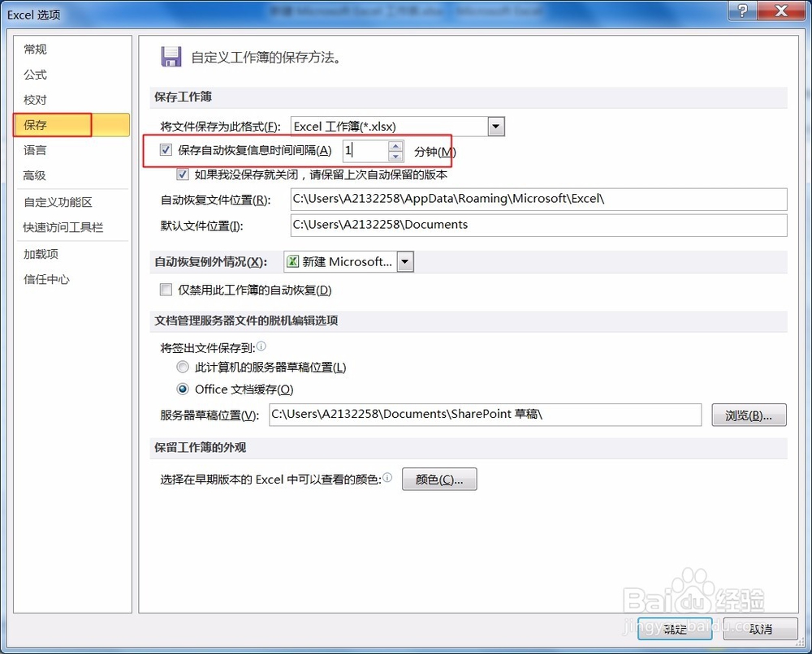The width and height of the screenshot is (812, 654).
Task: Open the 常规 options category
Action: [35, 49]
